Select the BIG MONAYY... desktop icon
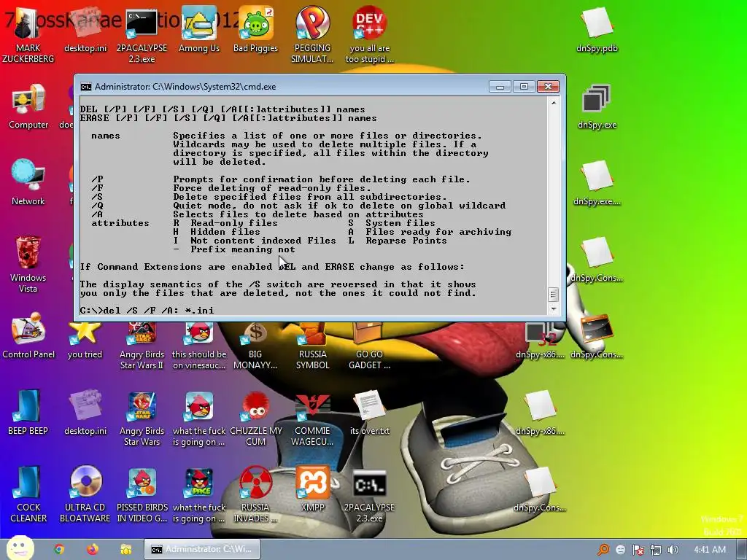The image size is (747, 560). tap(255, 346)
